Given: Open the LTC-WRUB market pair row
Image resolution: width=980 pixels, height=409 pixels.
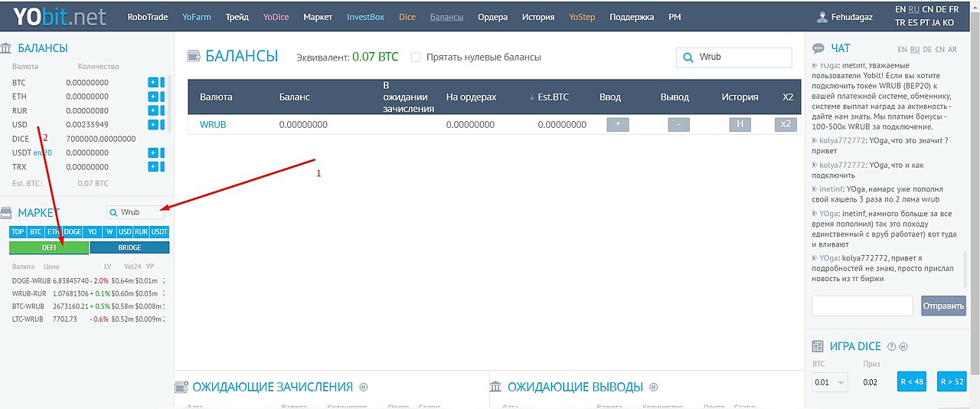Looking at the screenshot, I should point(89,319).
